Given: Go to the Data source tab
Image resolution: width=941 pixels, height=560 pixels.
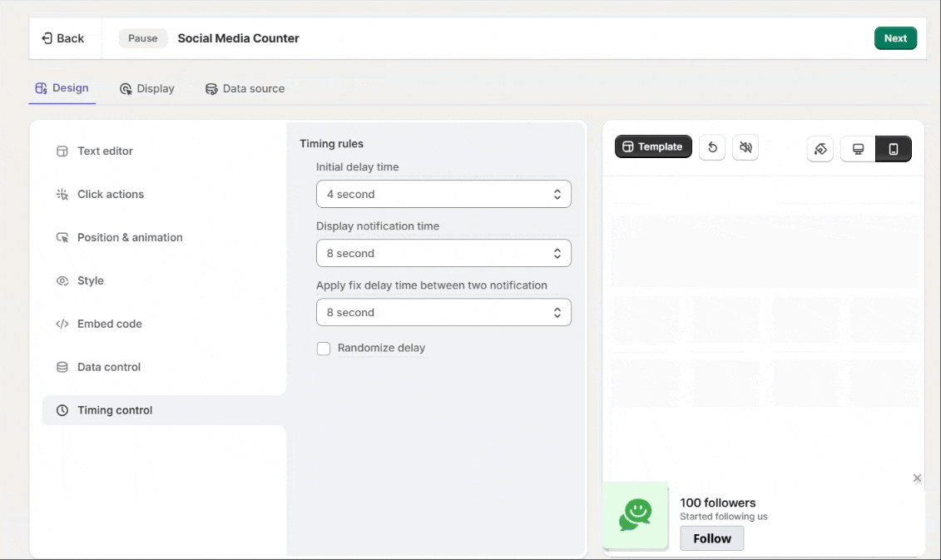Looking at the screenshot, I should point(245,89).
